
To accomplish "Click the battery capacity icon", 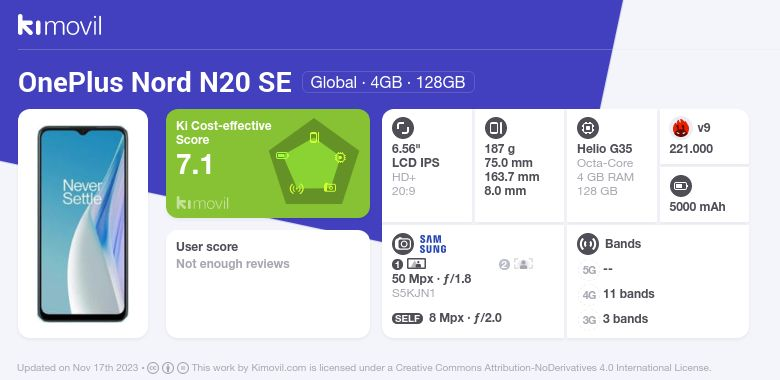I will pos(681,187).
